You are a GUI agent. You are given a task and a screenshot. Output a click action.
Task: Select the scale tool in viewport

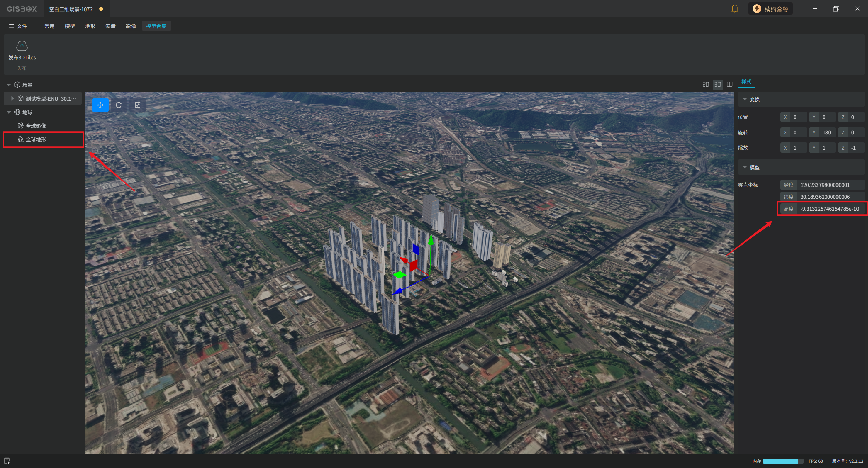(x=138, y=105)
